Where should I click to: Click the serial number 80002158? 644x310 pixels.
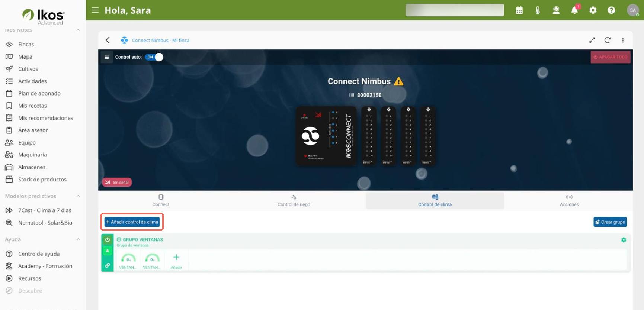tap(369, 95)
